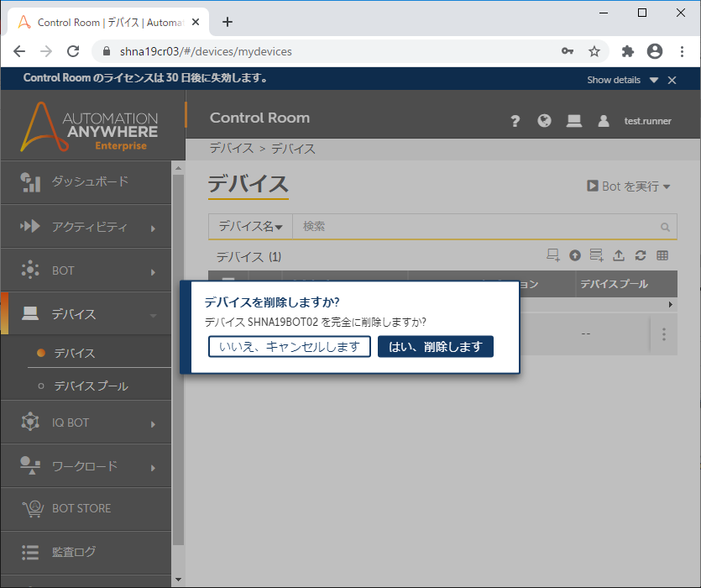Click the password key icon
This screenshot has height=588, width=701.
tap(568, 51)
